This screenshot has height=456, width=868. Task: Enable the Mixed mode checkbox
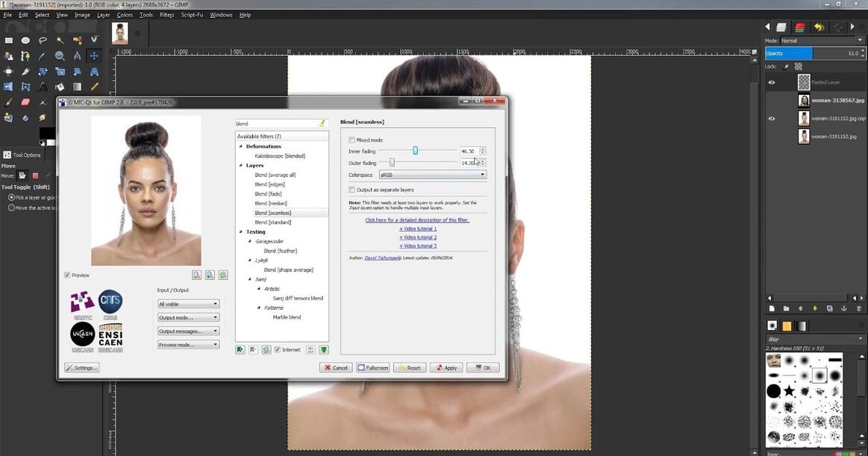[x=352, y=140]
